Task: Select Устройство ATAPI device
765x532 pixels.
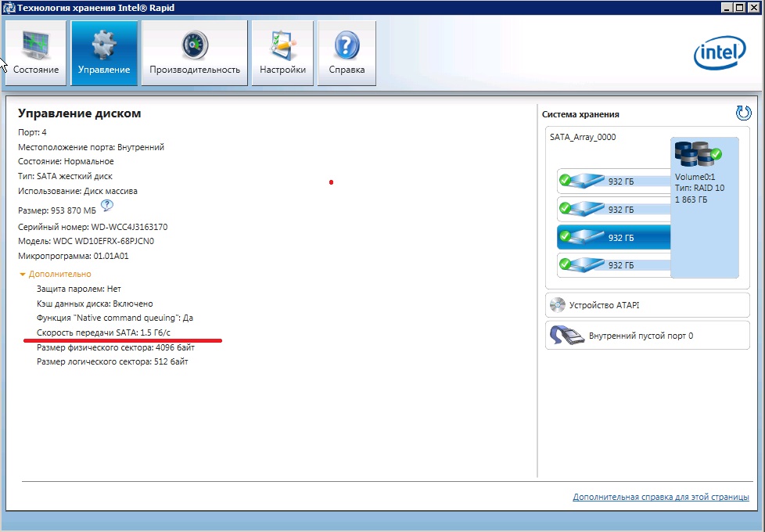Action: coord(648,305)
